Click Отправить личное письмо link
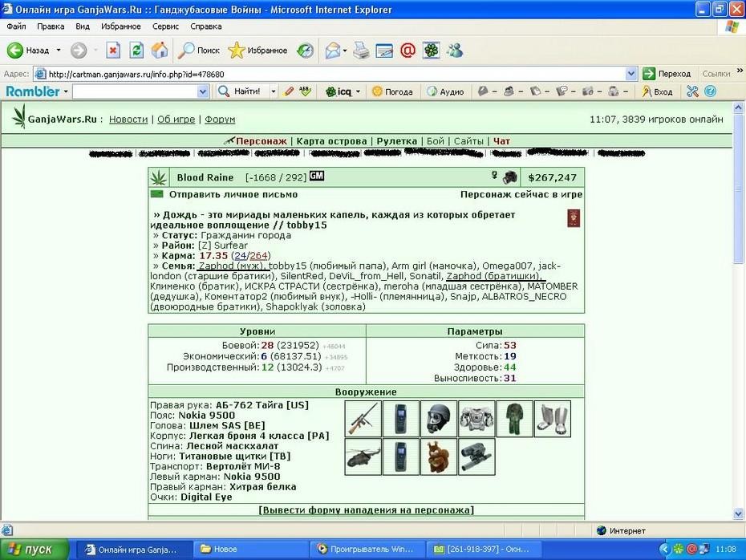The image size is (746, 560). click(233, 195)
